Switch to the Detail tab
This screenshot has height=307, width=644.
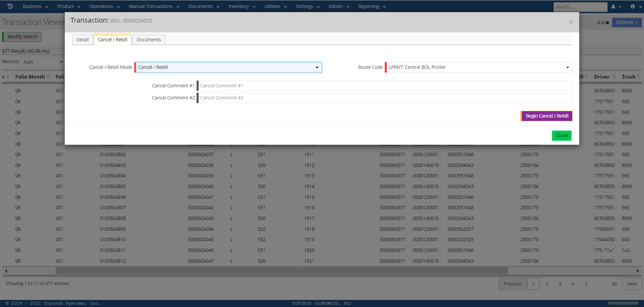click(x=83, y=40)
